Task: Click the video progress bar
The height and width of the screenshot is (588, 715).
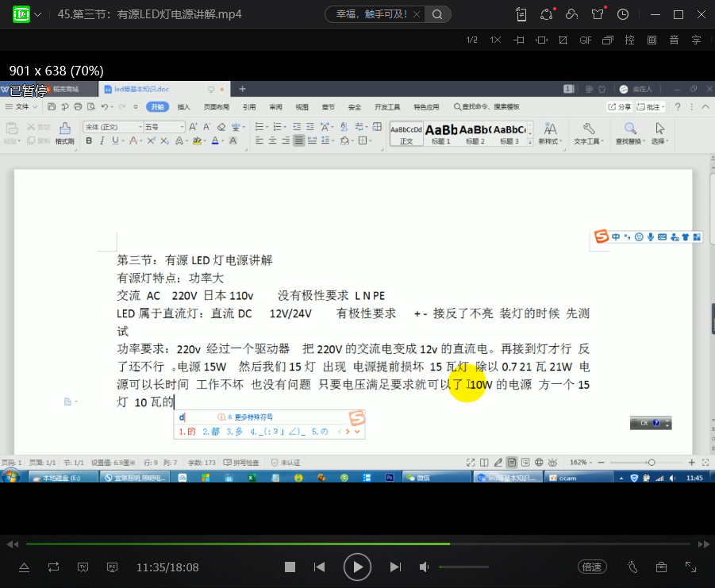Action: pyautogui.click(x=357, y=544)
